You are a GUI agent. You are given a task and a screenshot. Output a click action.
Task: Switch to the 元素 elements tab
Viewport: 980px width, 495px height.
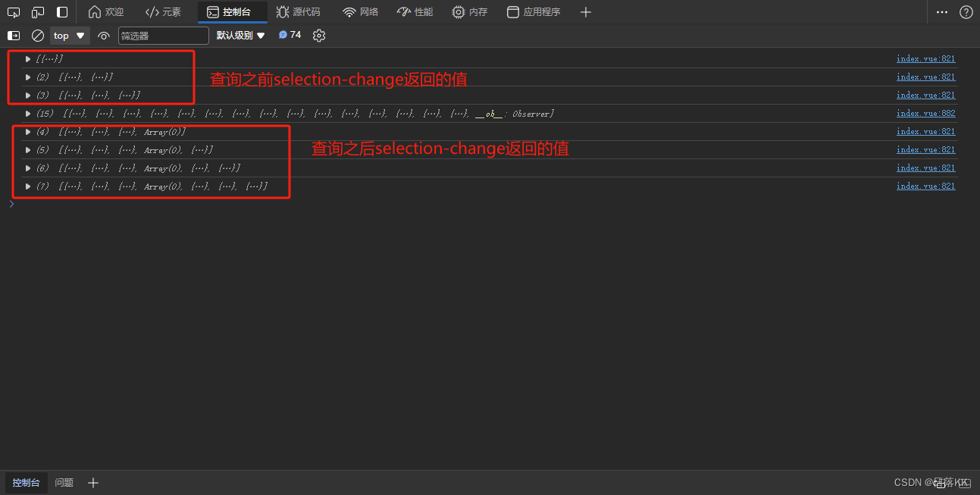163,12
